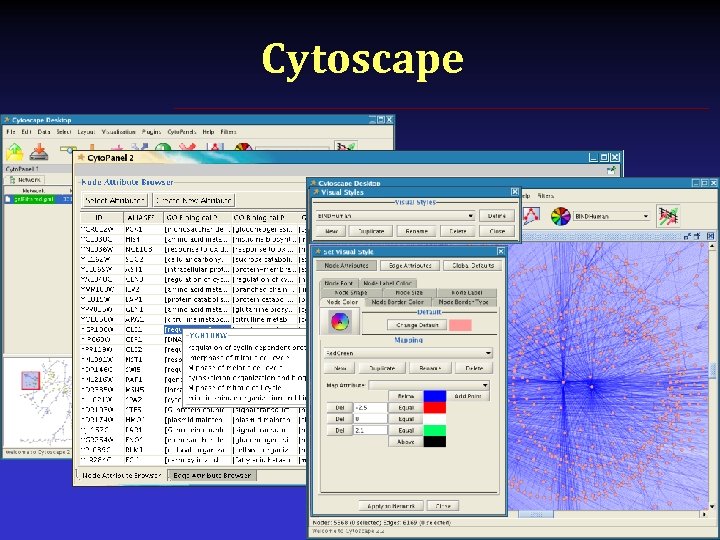Click the color wheel icon in back window toolbar
Image resolution: width=720 pixels, height=540 pixels.
244,146
